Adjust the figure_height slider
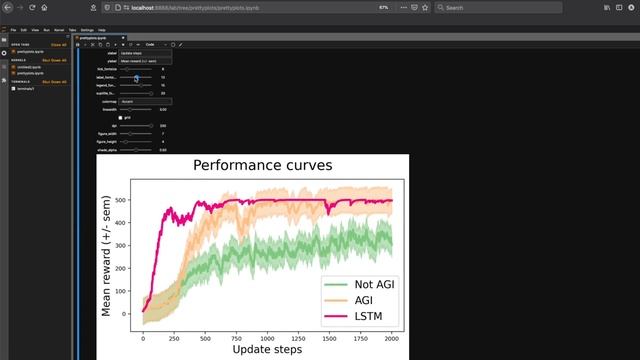 coord(136,142)
